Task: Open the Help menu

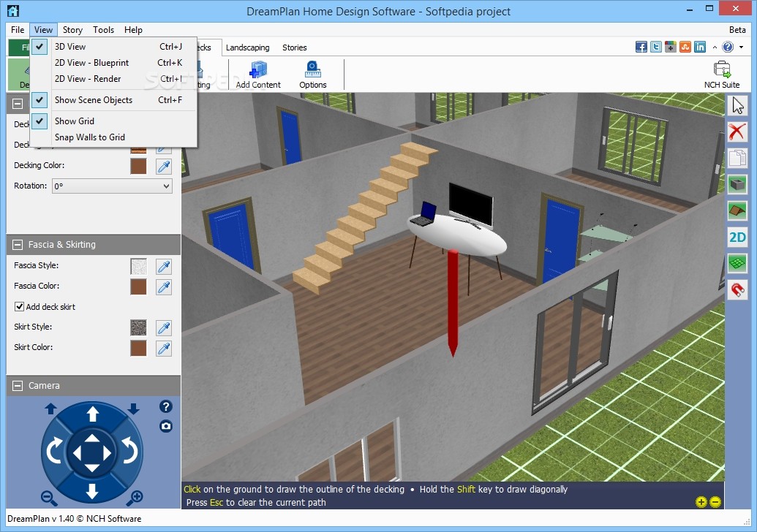Action: click(x=133, y=29)
